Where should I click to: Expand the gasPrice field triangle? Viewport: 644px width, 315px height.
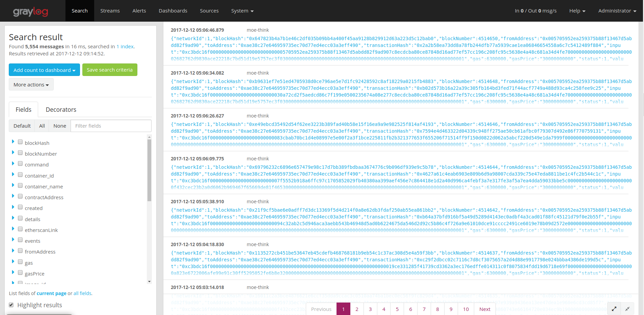tap(13, 272)
